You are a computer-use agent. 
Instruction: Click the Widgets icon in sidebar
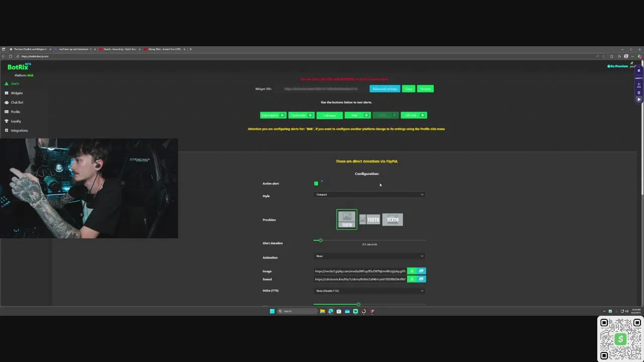coord(7,93)
